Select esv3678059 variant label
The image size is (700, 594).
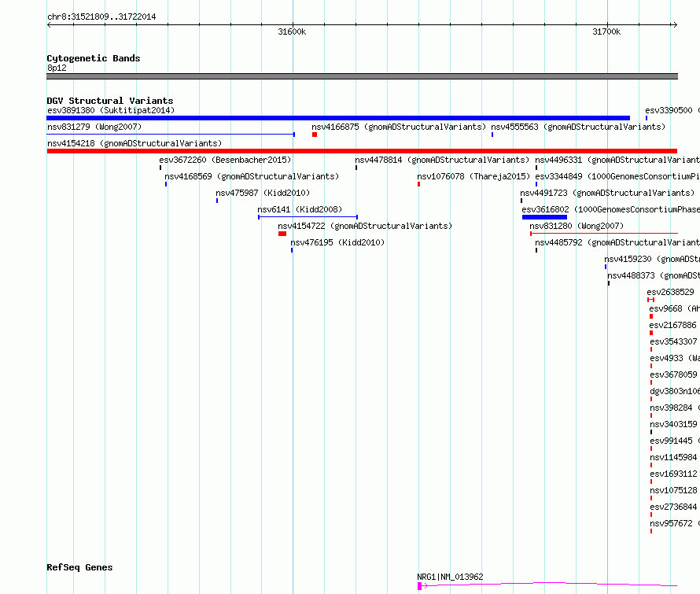click(673, 374)
